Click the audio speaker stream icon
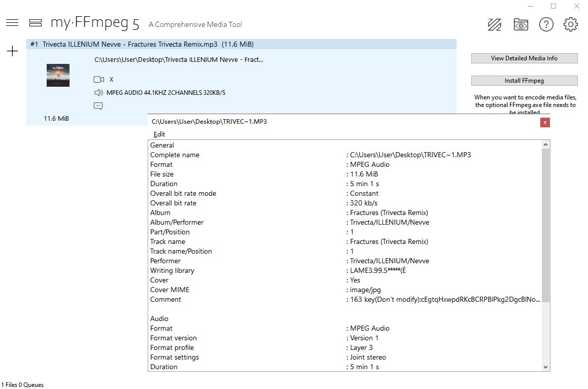The image size is (588, 389). (98, 93)
